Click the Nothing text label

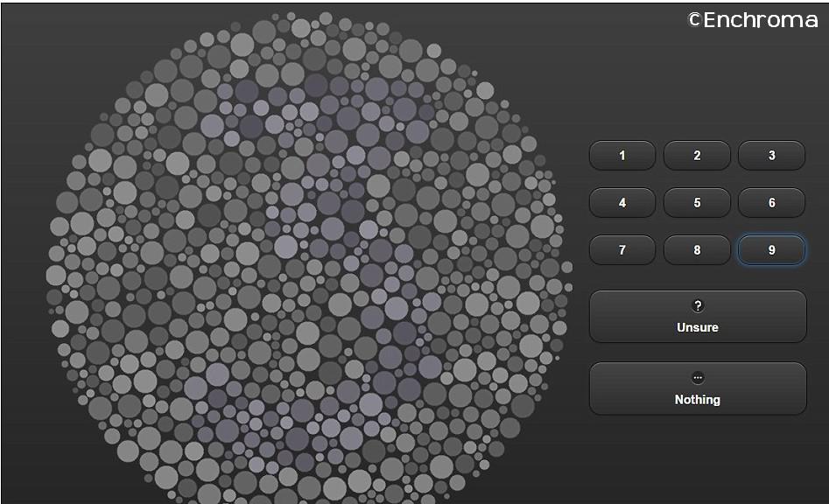(698, 400)
